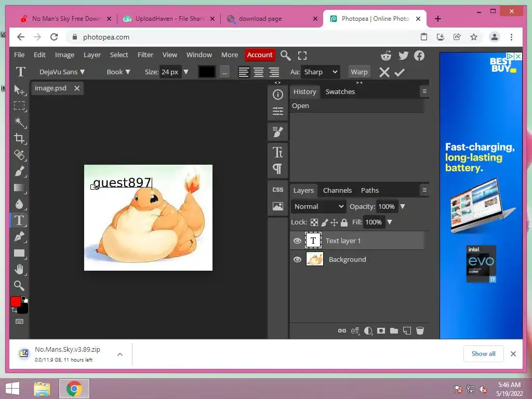The width and height of the screenshot is (532, 399).
Task: Switch to the Paths tab
Action: (369, 190)
